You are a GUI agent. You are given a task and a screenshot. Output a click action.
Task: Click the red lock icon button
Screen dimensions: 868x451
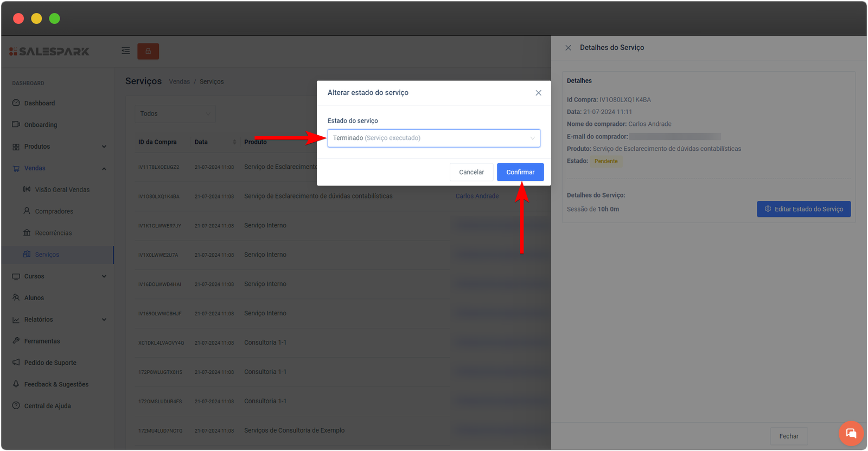coord(148,51)
